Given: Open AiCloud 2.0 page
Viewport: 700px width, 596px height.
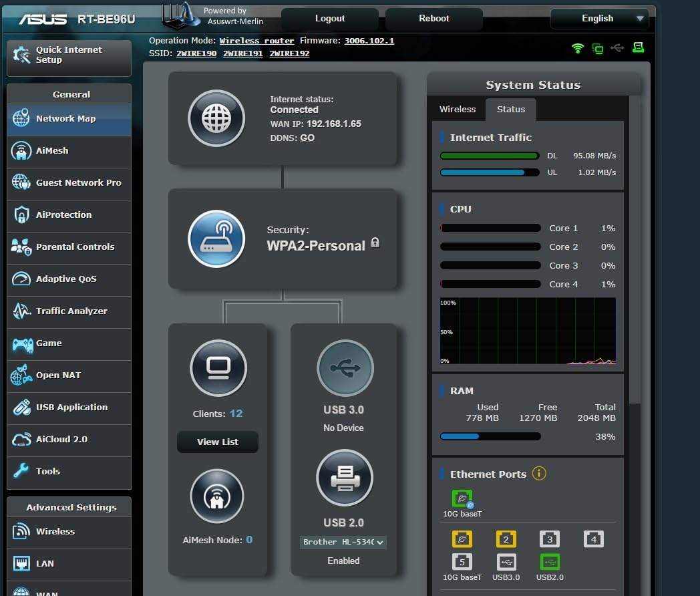Looking at the screenshot, I should [x=69, y=440].
